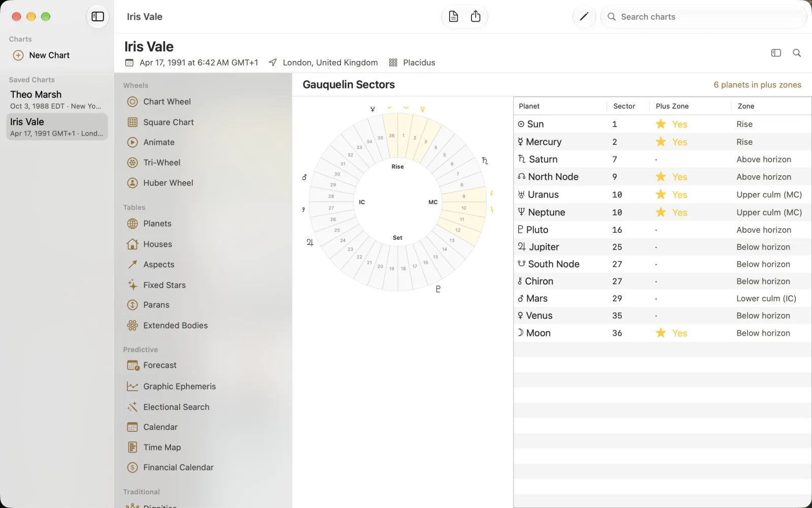The image size is (812, 508).
Task: Focus the Search charts field
Action: (703, 17)
